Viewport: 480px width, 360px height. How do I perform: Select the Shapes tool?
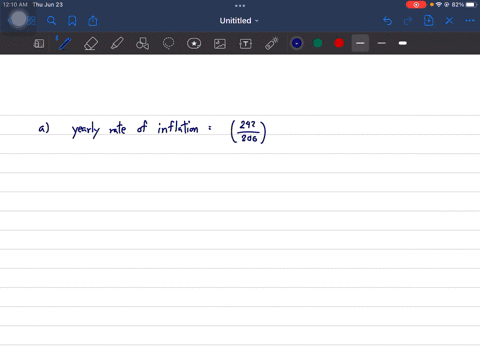(142, 43)
